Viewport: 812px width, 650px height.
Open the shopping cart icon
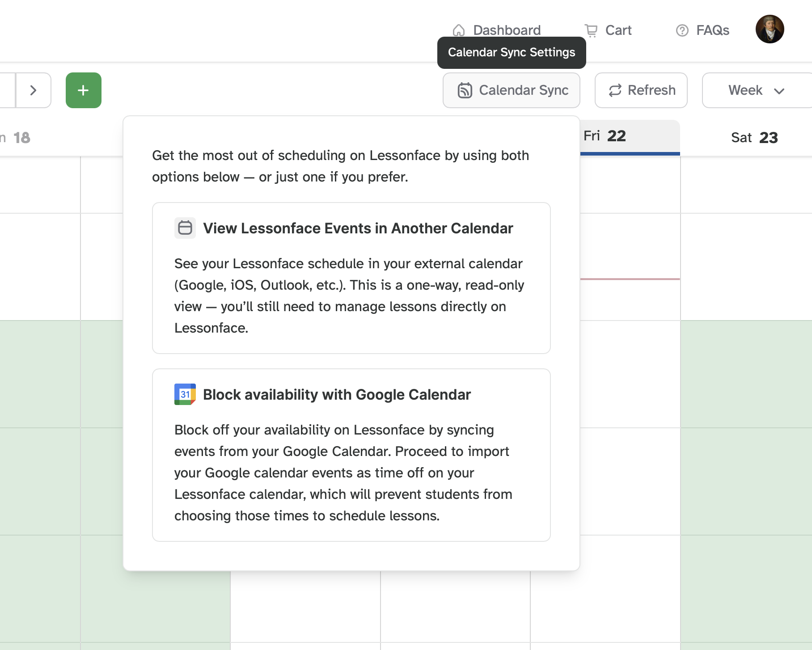click(x=591, y=30)
